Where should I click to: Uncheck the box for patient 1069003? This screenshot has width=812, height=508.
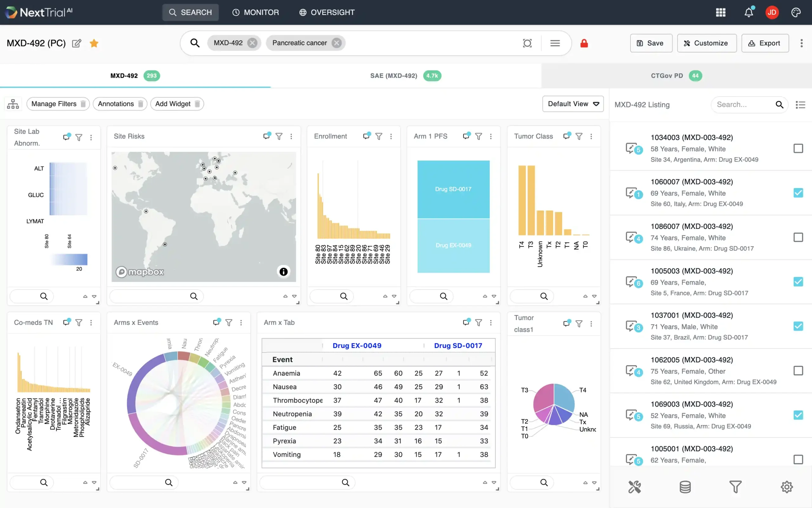coord(798,415)
